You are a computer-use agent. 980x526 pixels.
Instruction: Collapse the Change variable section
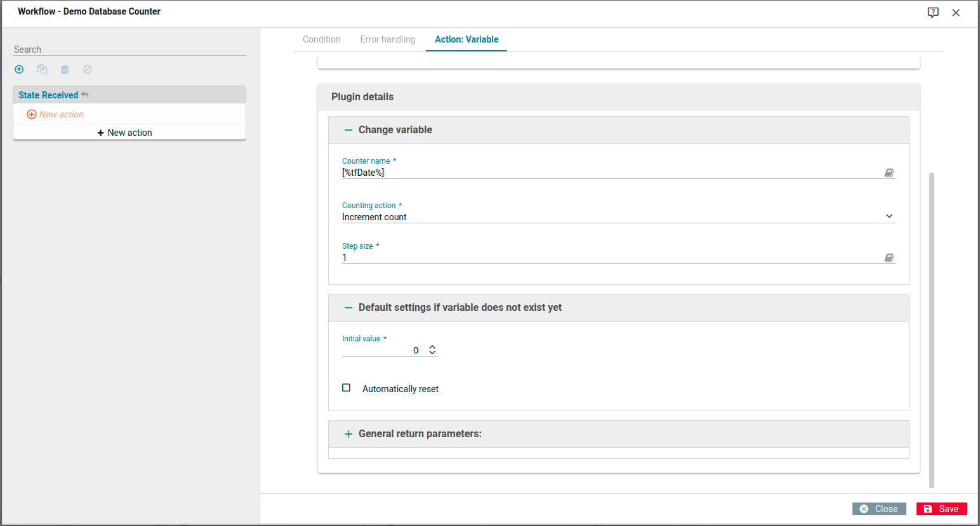(348, 130)
